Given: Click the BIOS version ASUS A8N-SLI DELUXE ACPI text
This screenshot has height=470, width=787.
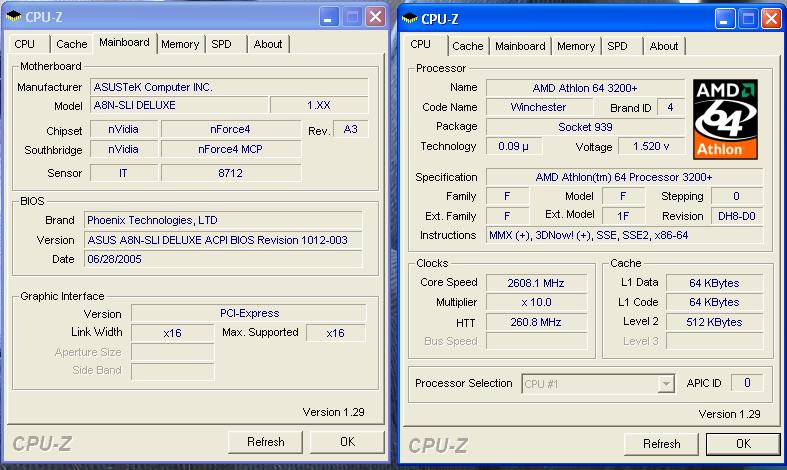Looking at the screenshot, I should click(223, 240).
